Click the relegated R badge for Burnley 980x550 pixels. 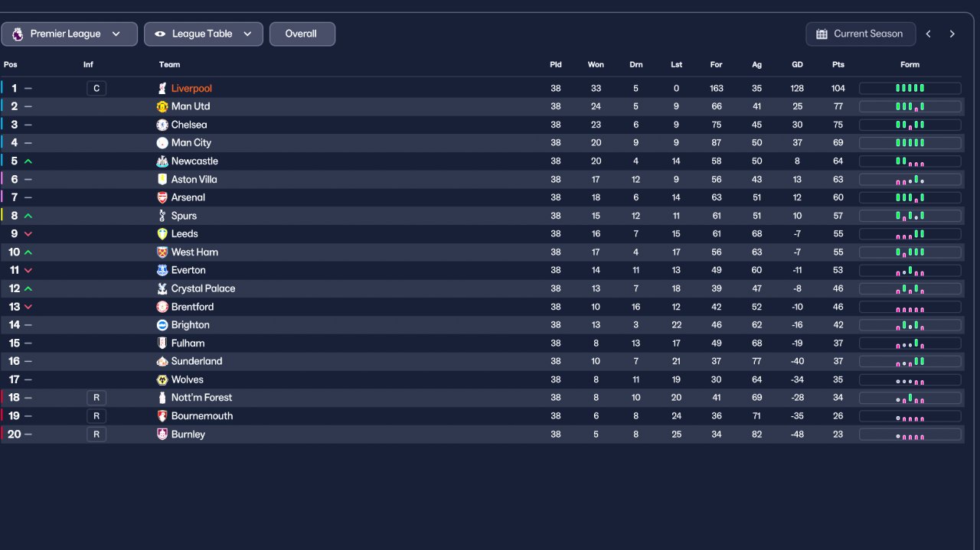click(96, 434)
